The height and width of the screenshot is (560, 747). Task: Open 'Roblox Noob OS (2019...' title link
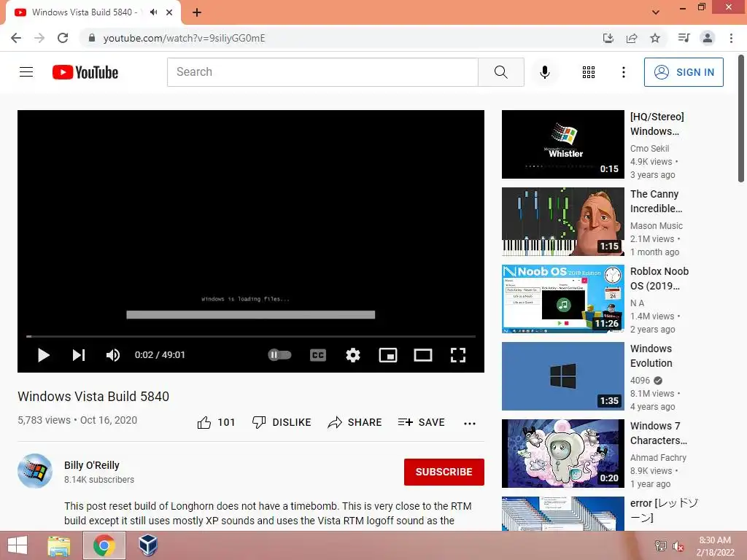659,279
